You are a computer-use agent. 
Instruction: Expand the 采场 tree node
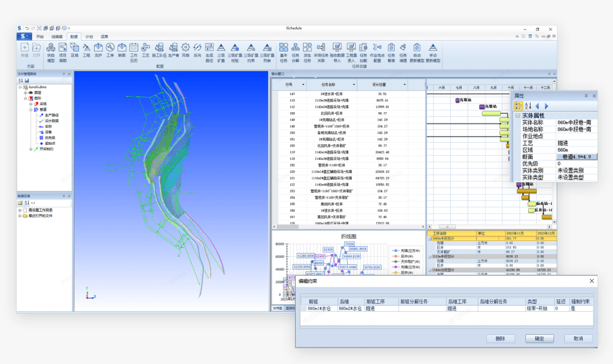point(30,104)
